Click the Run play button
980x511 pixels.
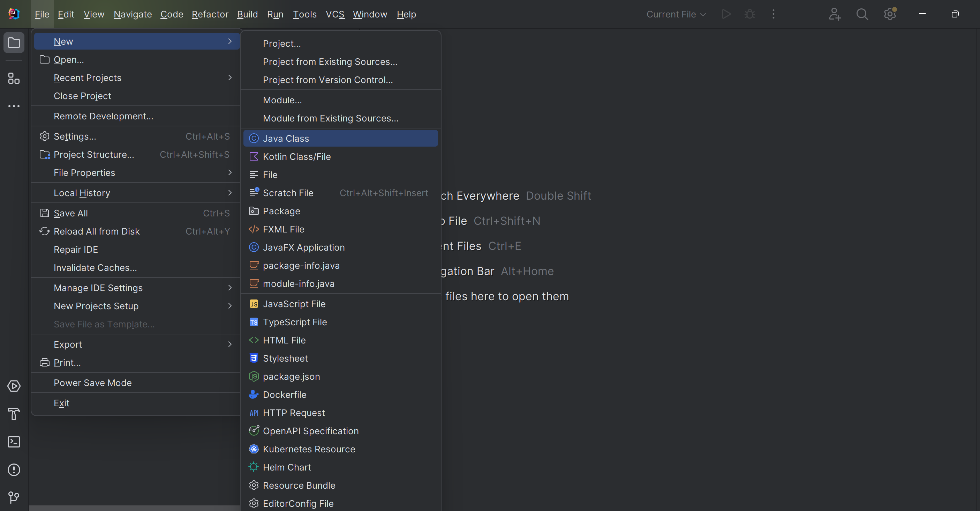click(x=726, y=14)
